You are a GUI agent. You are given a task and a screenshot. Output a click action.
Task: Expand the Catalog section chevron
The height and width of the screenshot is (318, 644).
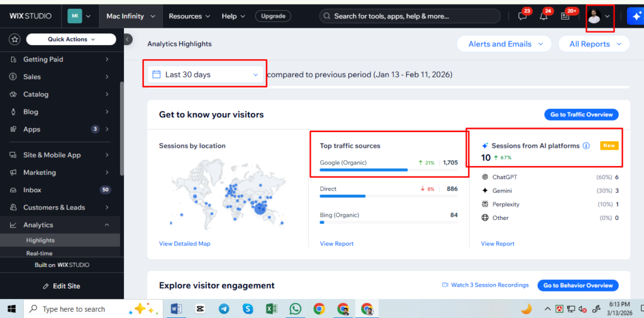(x=107, y=94)
